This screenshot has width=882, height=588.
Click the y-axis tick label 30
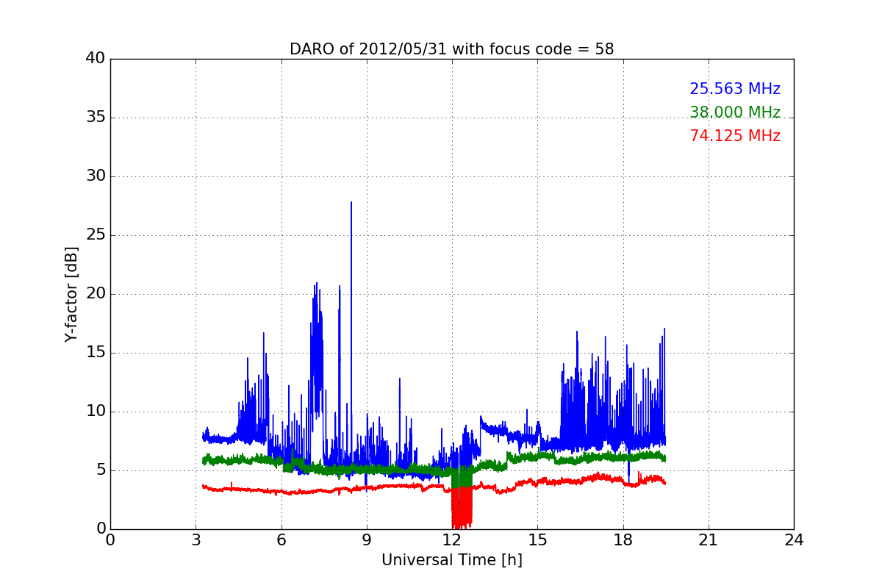[96, 176]
